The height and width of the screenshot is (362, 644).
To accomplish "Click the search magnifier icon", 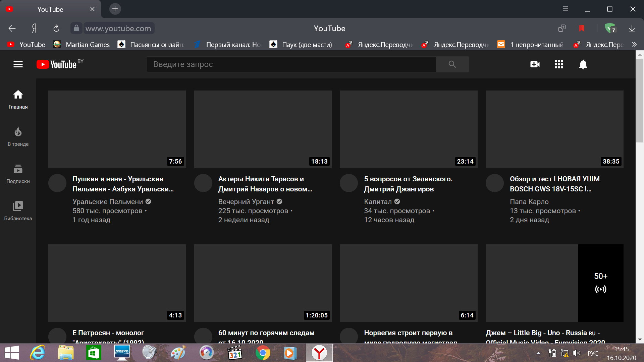I will coord(452,64).
